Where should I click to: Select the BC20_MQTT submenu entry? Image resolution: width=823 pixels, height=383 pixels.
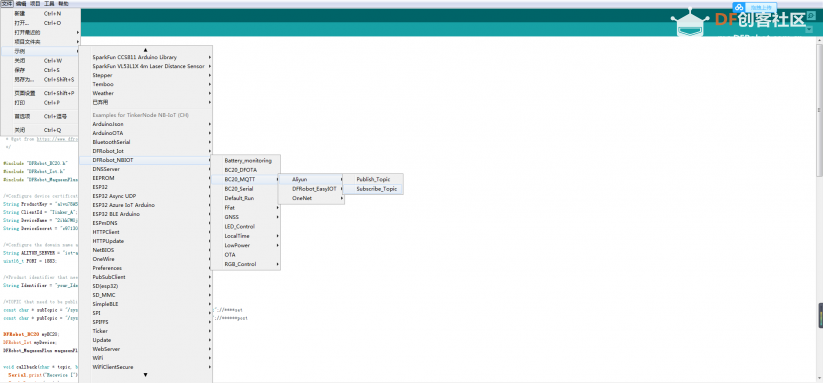pyautogui.click(x=246, y=179)
